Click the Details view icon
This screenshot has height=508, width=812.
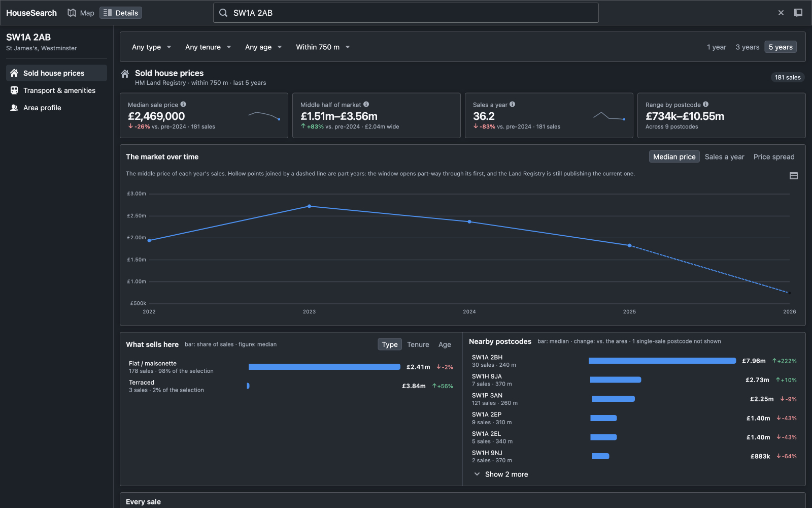(x=108, y=13)
